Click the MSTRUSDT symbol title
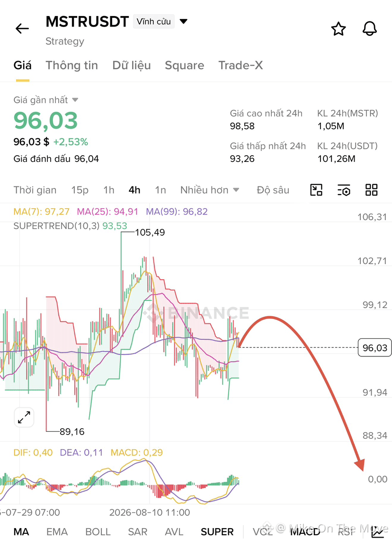Image resolution: width=392 pixels, height=540 pixels. click(87, 21)
